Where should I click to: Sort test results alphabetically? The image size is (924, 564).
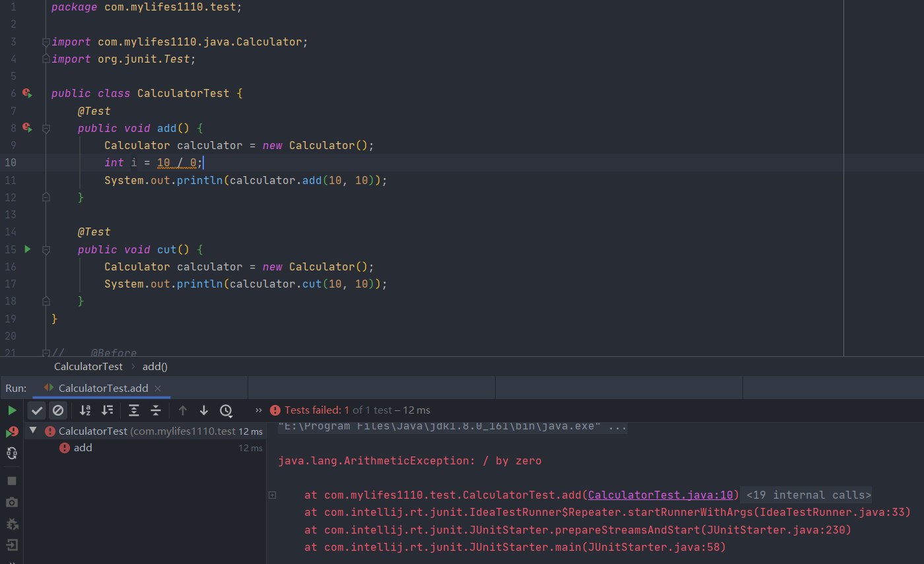pos(85,410)
